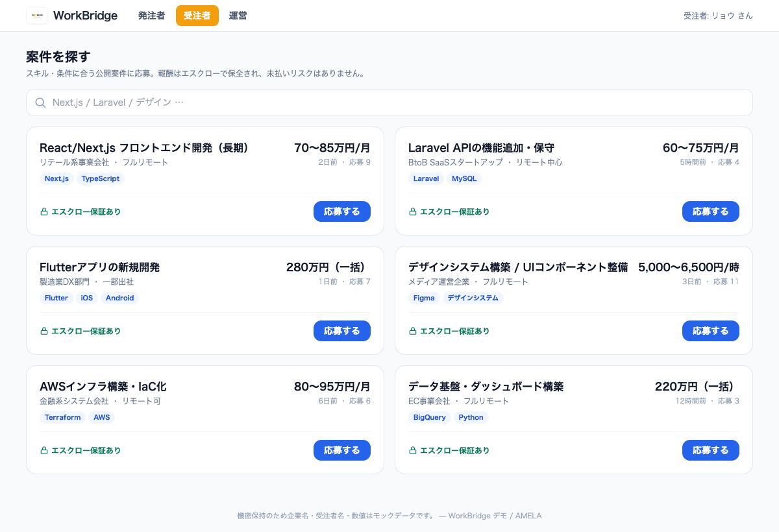Click the Figma skill tag
The width and height of the screenshot is (779, 532).
pos(424,298)
